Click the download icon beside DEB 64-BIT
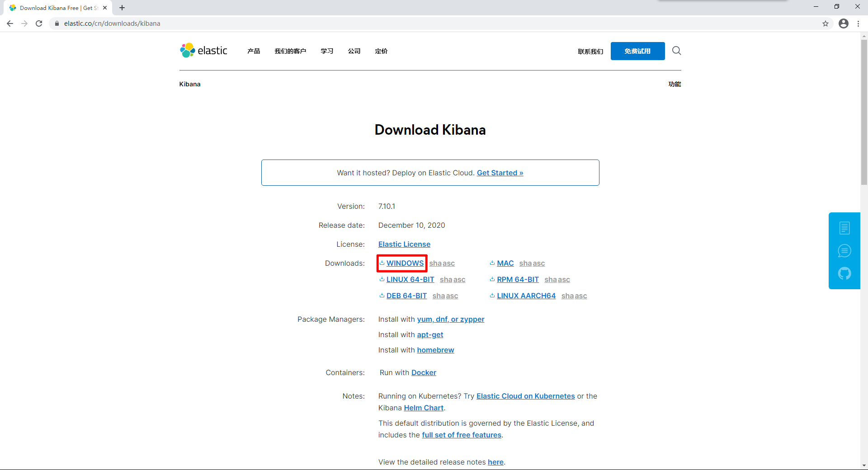 tap(382, 295)
